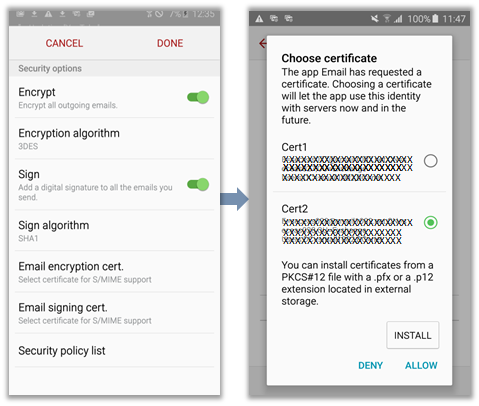This screenshot has width=479, height=406.
Task: Tap the signal strength bars icon
Action: 398,19
